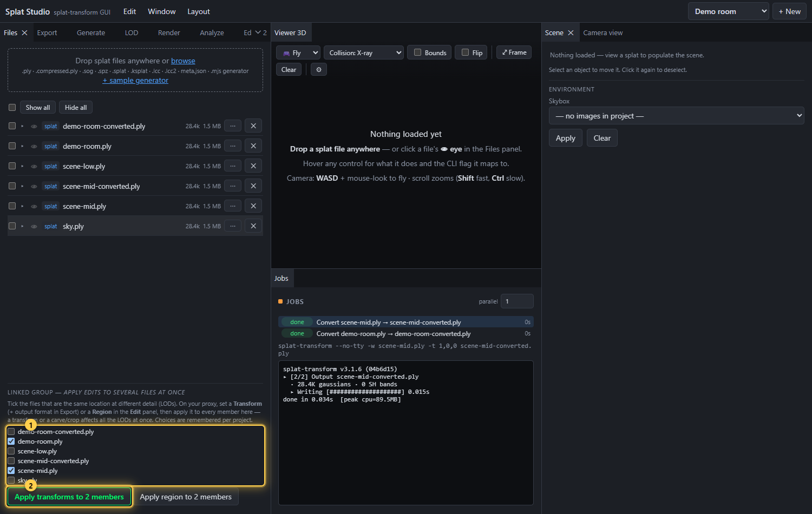The image size is (812, 514).
Task: Open the Layout menu
Action: [x=199, y=11]
